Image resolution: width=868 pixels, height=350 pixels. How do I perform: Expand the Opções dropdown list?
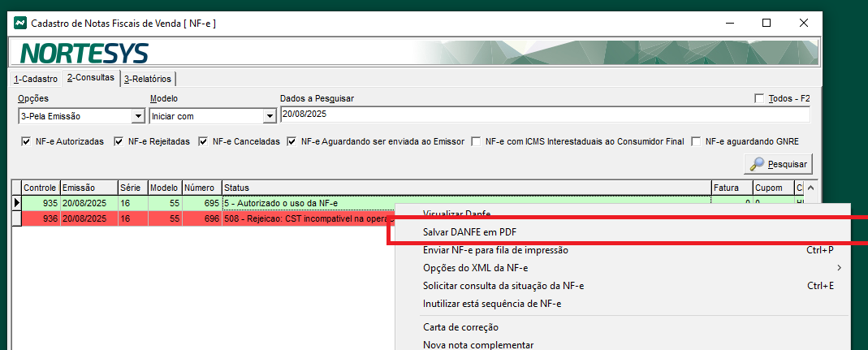click(x=137, y=116)
